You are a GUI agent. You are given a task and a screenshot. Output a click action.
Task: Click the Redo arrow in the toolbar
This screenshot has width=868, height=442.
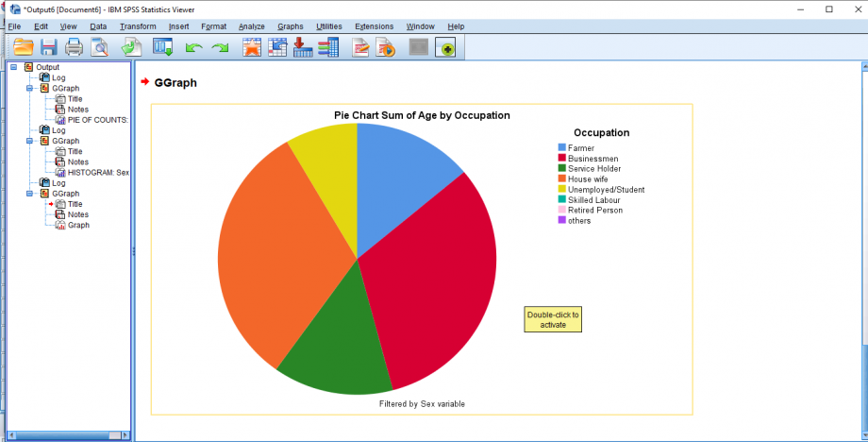click(219, 47)
